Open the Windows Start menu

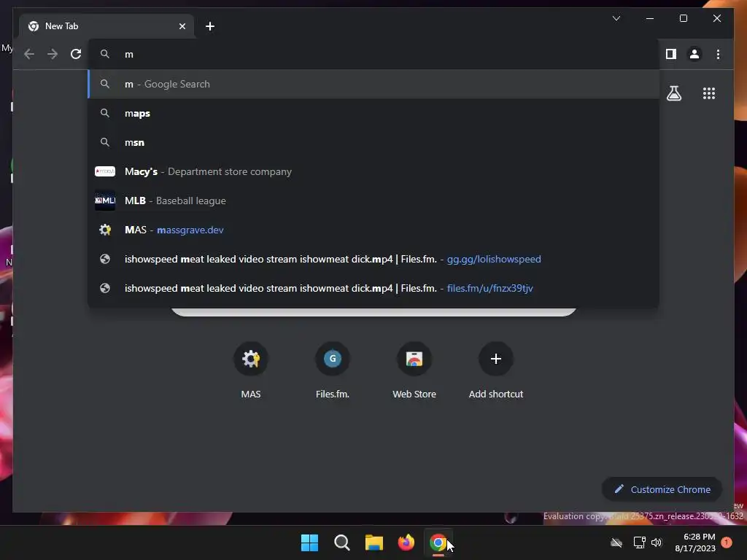point(309,542)
